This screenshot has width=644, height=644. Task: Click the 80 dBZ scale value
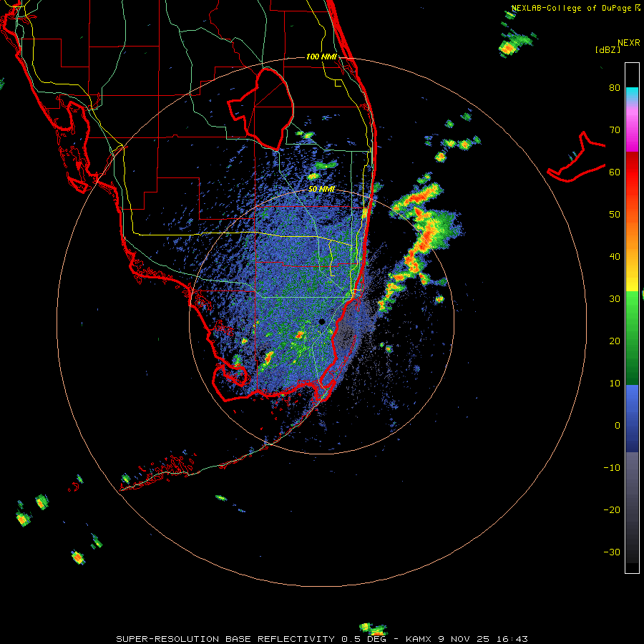point(615,88)
